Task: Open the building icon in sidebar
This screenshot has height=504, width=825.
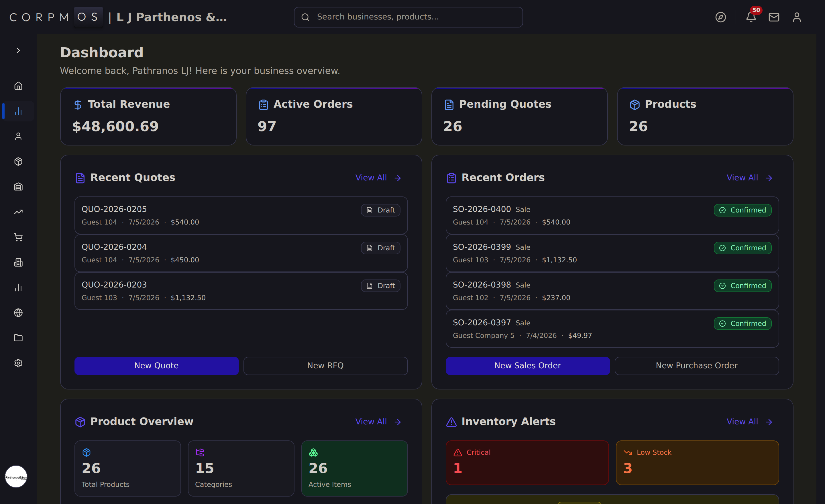Action: pyautogui.click(x=18, y=262)
